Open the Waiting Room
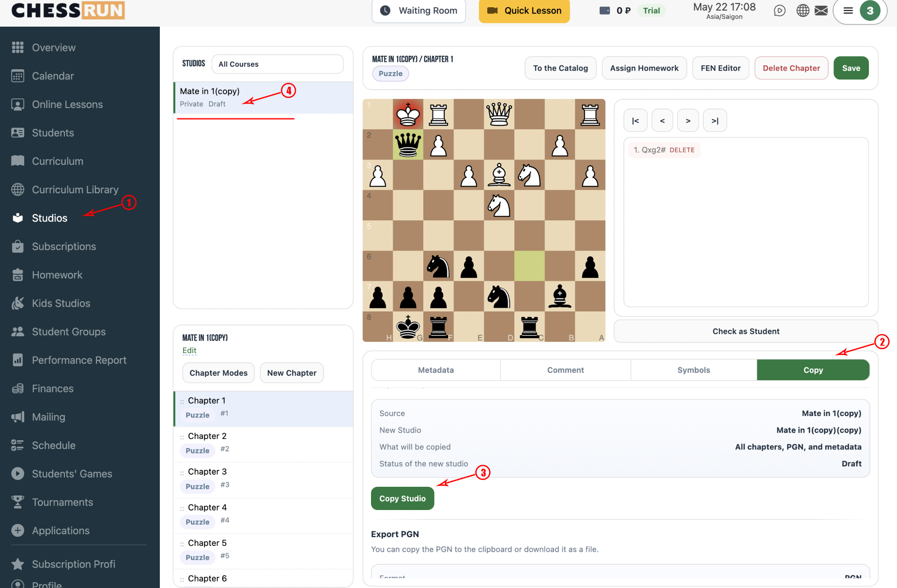 418,11
